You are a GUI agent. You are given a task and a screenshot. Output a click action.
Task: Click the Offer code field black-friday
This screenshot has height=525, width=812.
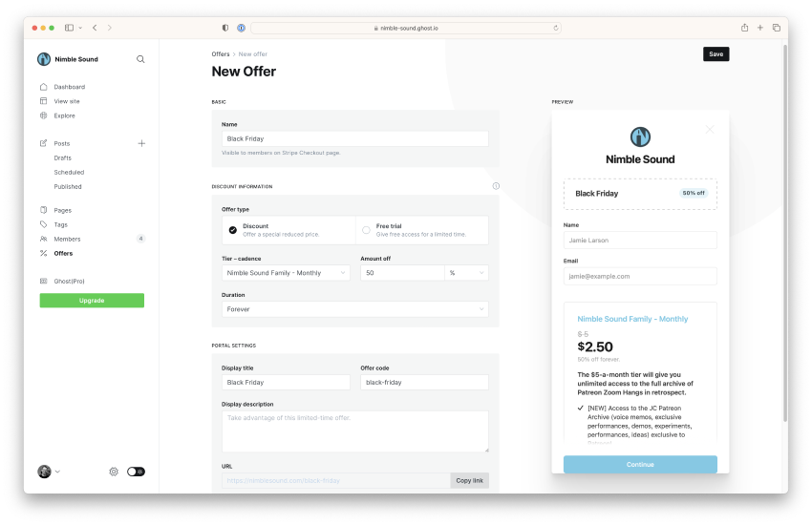click(x=425, y=382)
